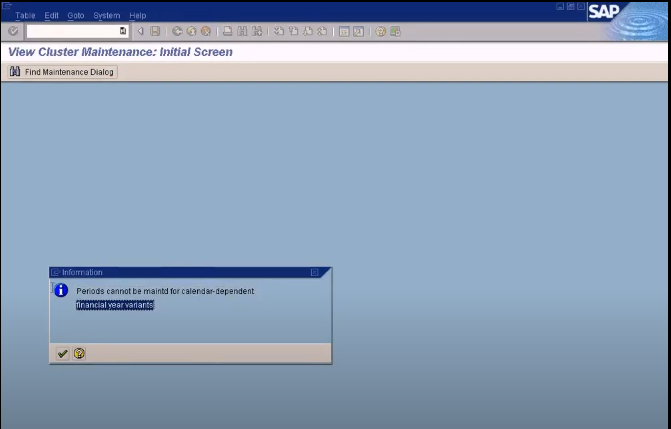Screen dimensions: 671x429
Task: Click the highlighted text 'financial year variants'
Action: coord(115,305)
